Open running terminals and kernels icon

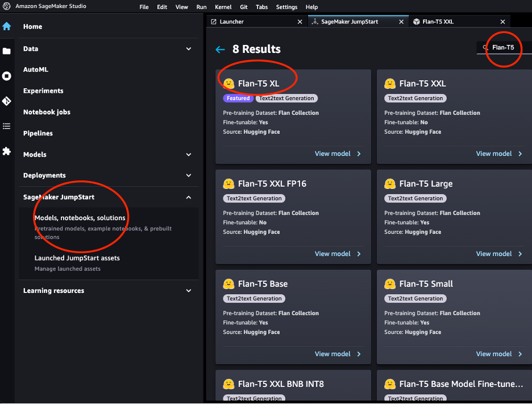[x=7, y=76]
